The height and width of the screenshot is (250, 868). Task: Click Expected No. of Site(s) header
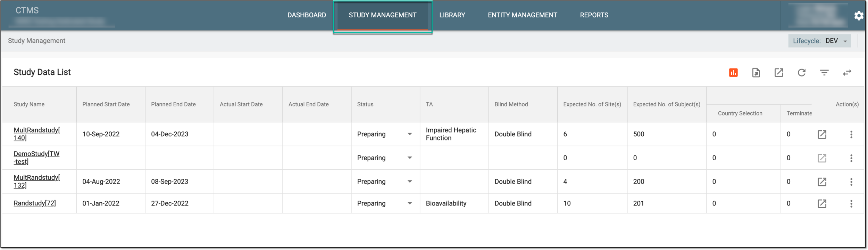pos(592,104)
